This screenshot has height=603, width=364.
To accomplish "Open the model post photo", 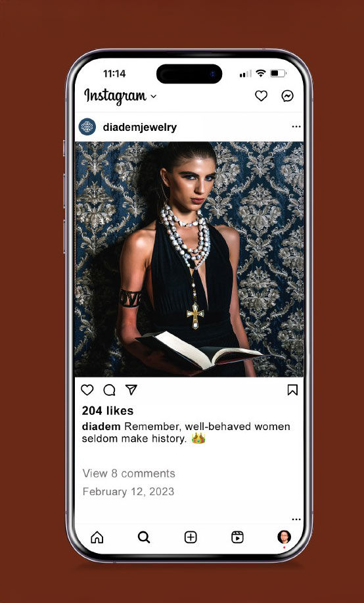I will (189, 259).
